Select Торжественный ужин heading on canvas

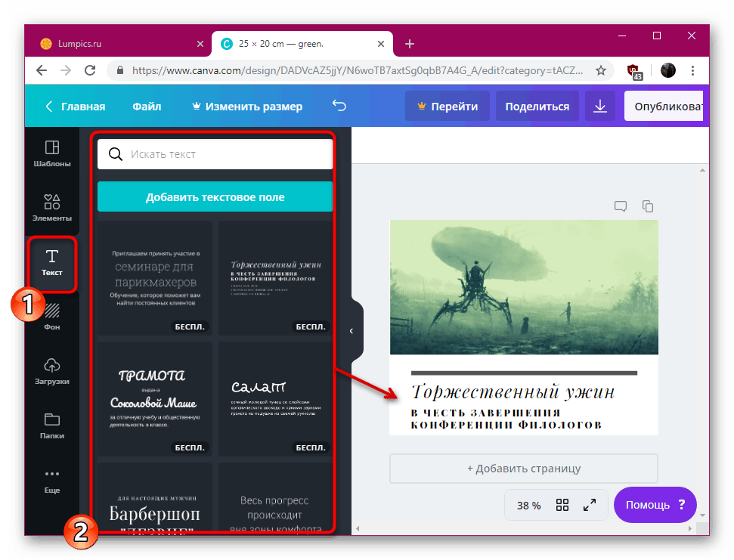[x=513, y=392]
